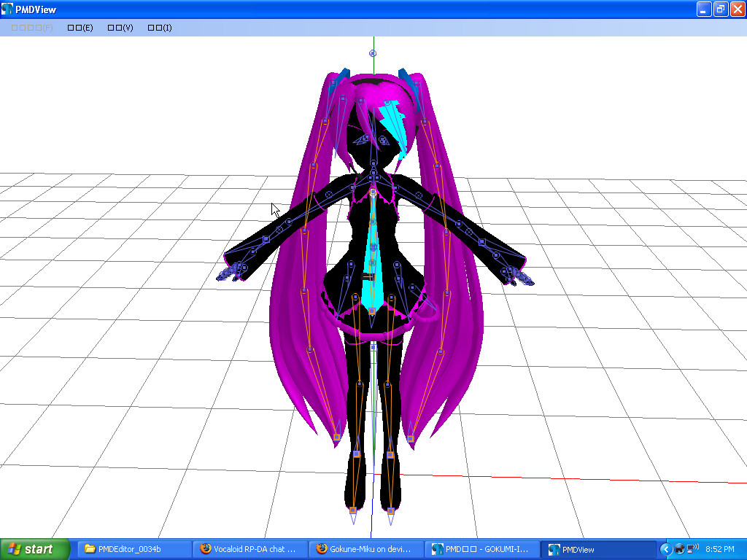Image resolution: width=747 pixels, height=560 pixels.
Task: Click the Windows Start button
Action: pyautogui.click(x=33, y=549)
